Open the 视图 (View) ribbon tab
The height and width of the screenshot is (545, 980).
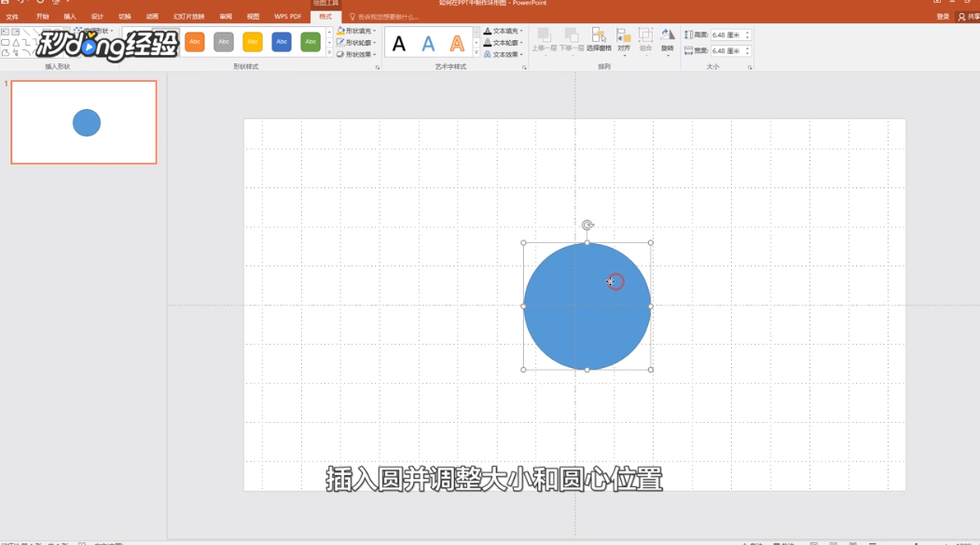click(253, 17)
